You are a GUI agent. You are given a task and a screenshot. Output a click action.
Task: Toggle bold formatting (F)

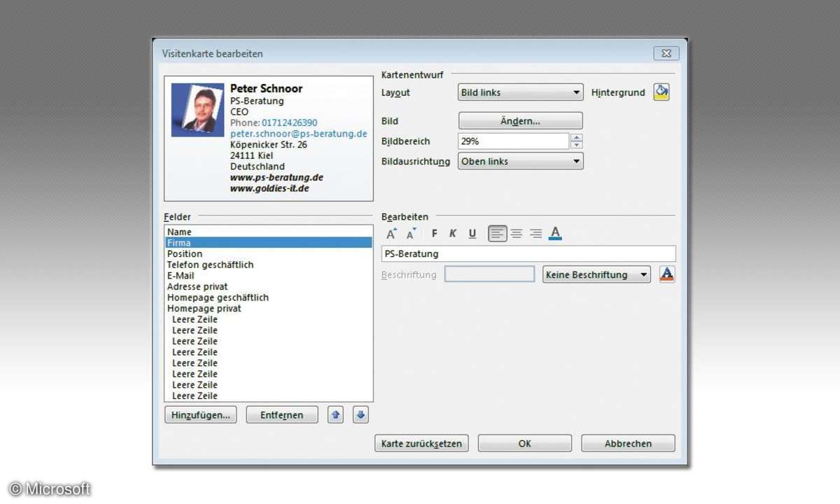tap(434, 234)
